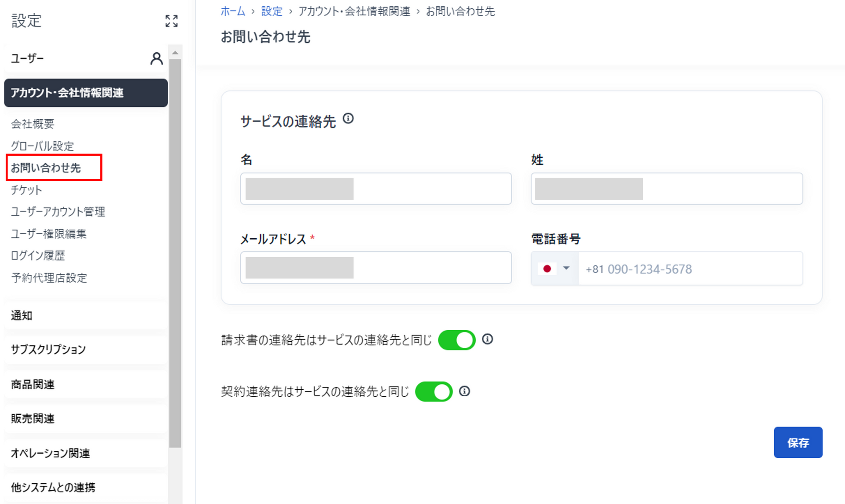This screenshot has height=504, width=845.
Task: Toggle 請求書の連絡先はサービスの連絡先と同じ switch
Action: coord(456,340)
